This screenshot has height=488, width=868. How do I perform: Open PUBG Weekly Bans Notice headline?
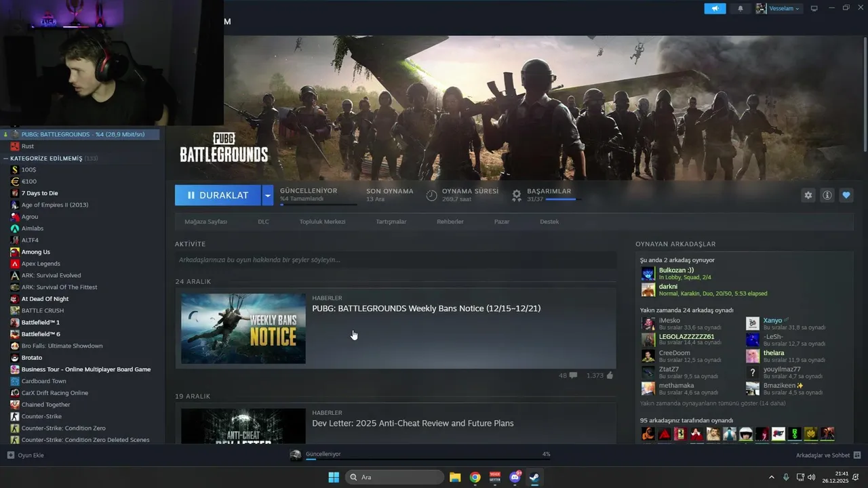tap(426, 308)
